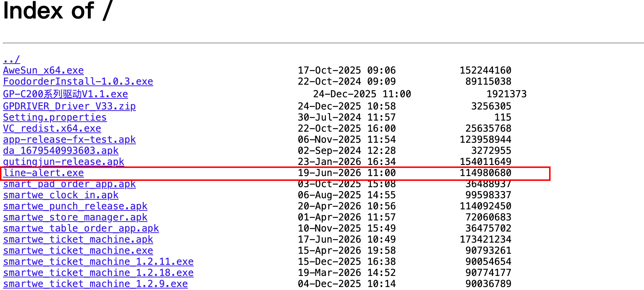644x290 pixels.
Task: Open the parent directory ../ link
Action: (11, 59)
